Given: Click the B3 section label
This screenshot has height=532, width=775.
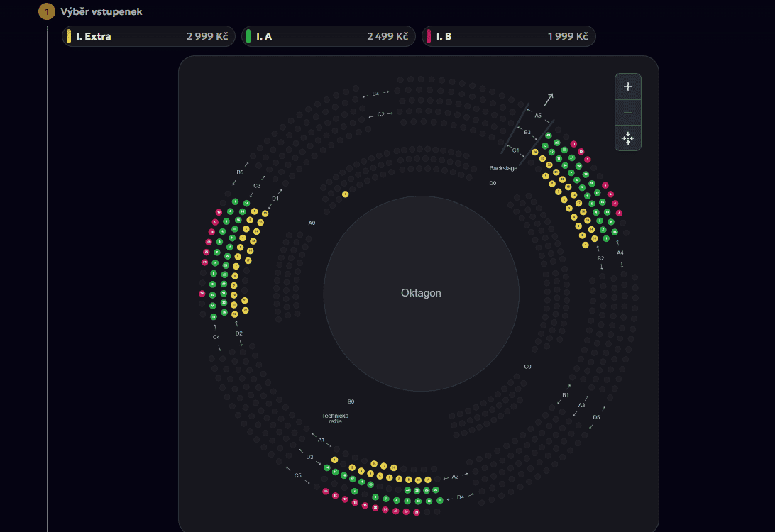Looking at the screenshot, I should pyautogui.click(x=527, y=133).
